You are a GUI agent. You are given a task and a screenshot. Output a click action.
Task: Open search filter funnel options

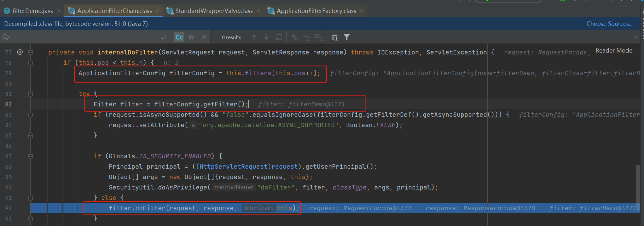[x=347, y=37]
